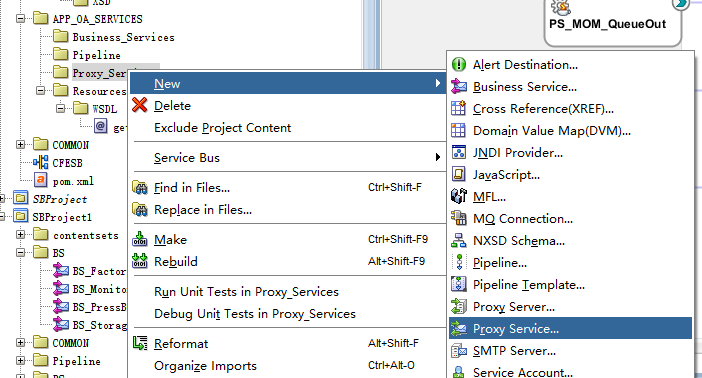Select the pom.xml file
The image size is (702, 378).
(x=73, y=181)
